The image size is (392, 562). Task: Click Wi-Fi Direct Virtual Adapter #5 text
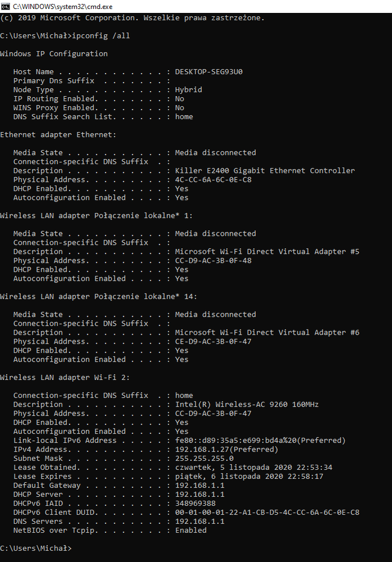pyautogui.click(x=267, y=252)
